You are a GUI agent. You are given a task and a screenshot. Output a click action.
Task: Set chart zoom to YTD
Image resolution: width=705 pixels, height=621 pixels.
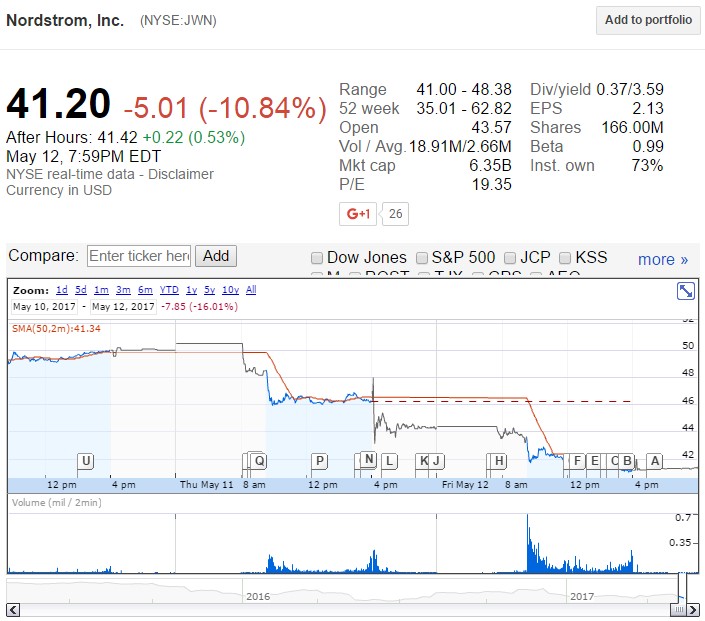(x=170, y=290)
